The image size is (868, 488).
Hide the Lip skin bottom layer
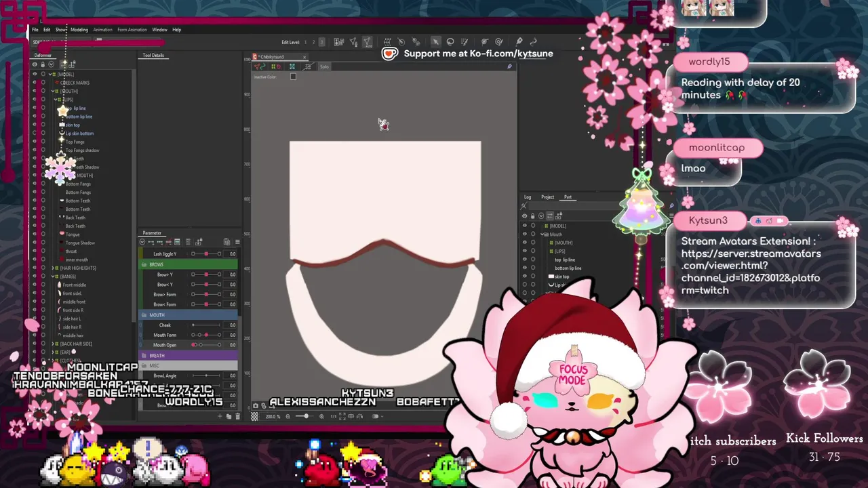click(35, 133)
